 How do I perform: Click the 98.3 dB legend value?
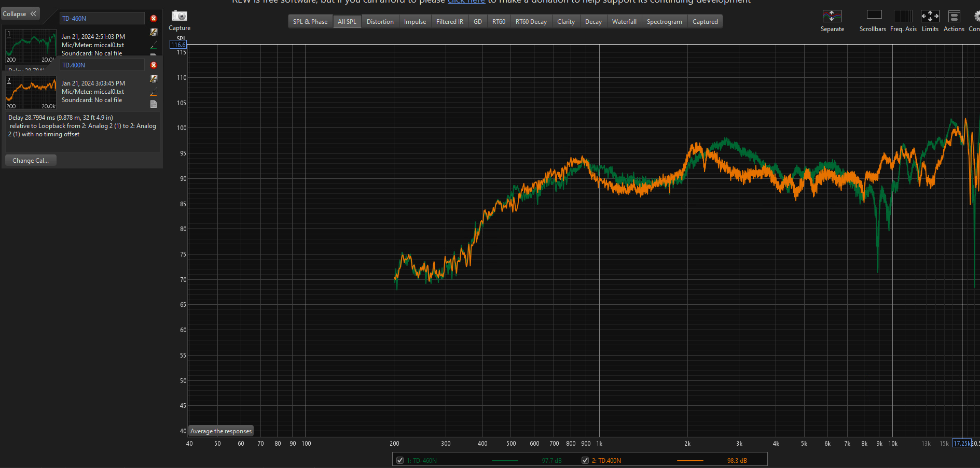737,461
